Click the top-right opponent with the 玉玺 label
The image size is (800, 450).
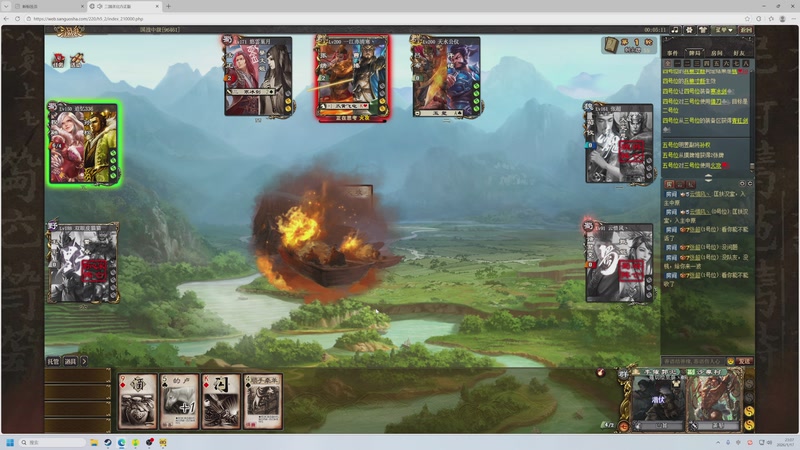(446, 77)
